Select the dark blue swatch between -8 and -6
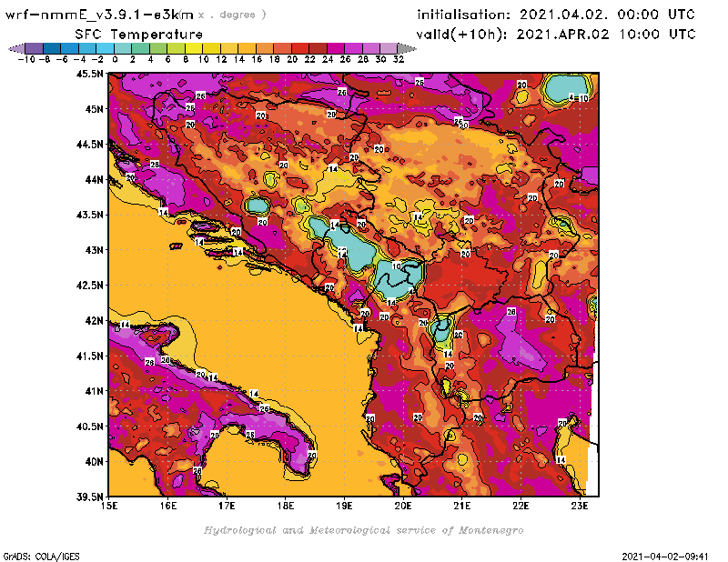This screenshot has height=562, width=728. tap(52, 48)
